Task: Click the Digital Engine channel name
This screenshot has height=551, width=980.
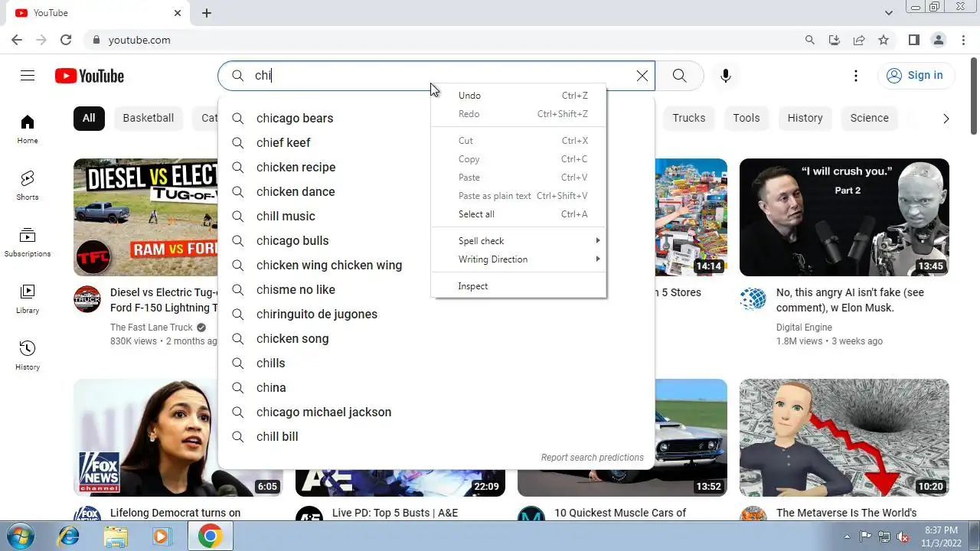Action: (x=804, y=328)
